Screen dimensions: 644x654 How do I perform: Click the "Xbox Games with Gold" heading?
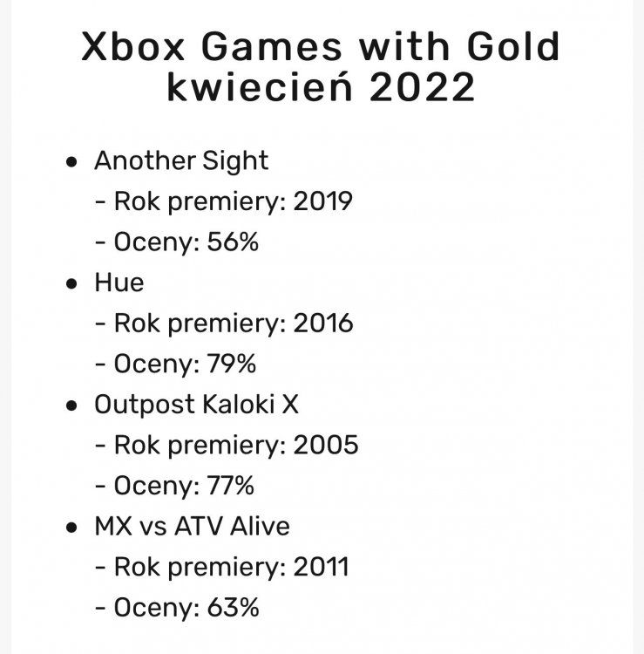(x=321, y=48)
